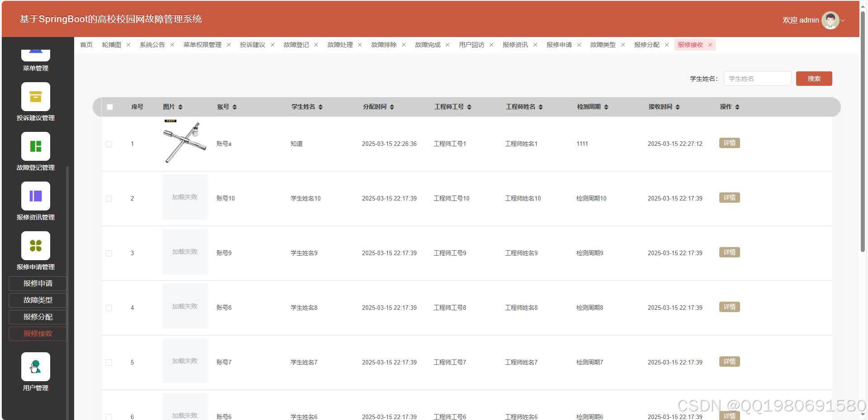Open the wrench image thumbnail in row 1
Screen dimensions: 868x420
coord(185,142)
